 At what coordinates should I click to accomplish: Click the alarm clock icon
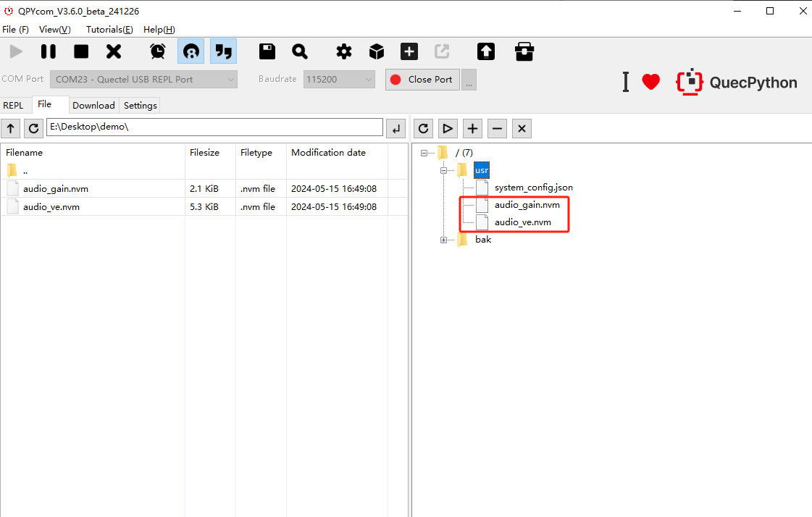pyautogui.click(x=157, y=51)
